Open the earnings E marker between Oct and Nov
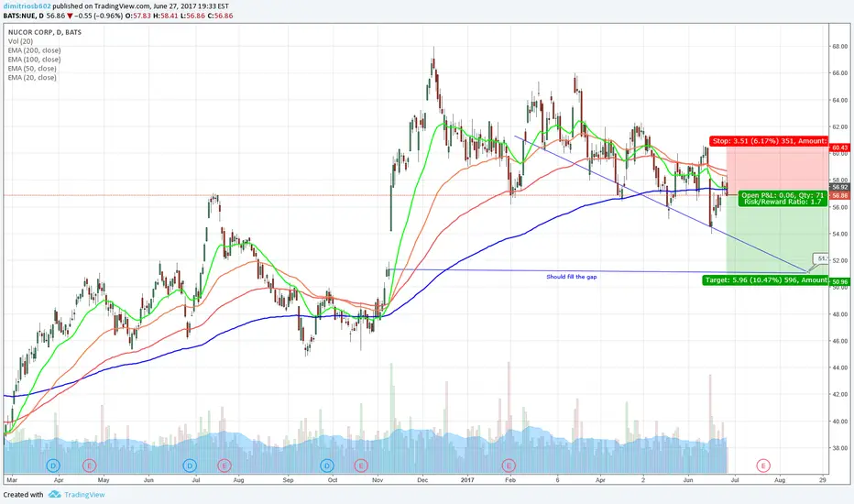The image size is (854, 504). [360, 466]
